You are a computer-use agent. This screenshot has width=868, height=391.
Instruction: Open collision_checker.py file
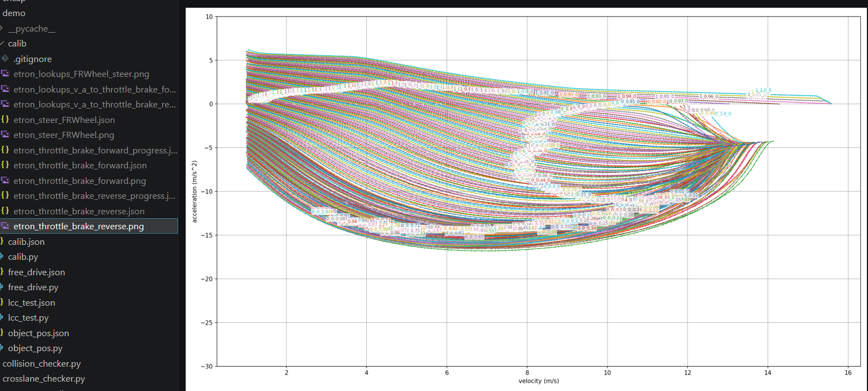[x=42, y=364]
